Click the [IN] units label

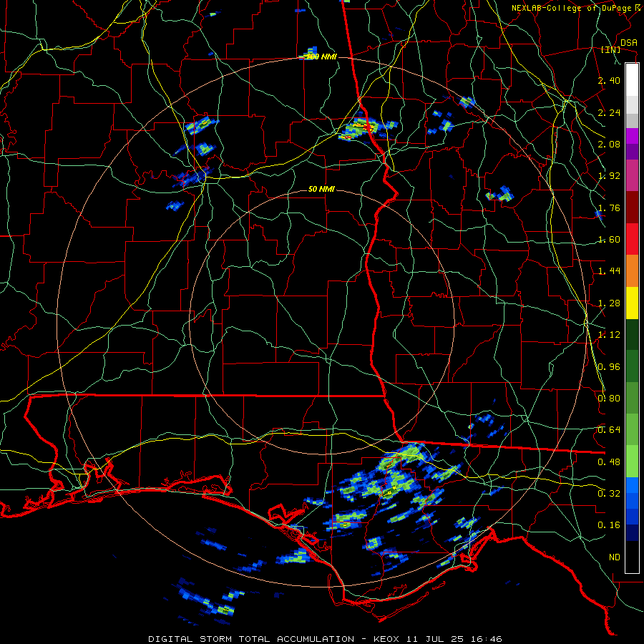[x=611, y=49]
